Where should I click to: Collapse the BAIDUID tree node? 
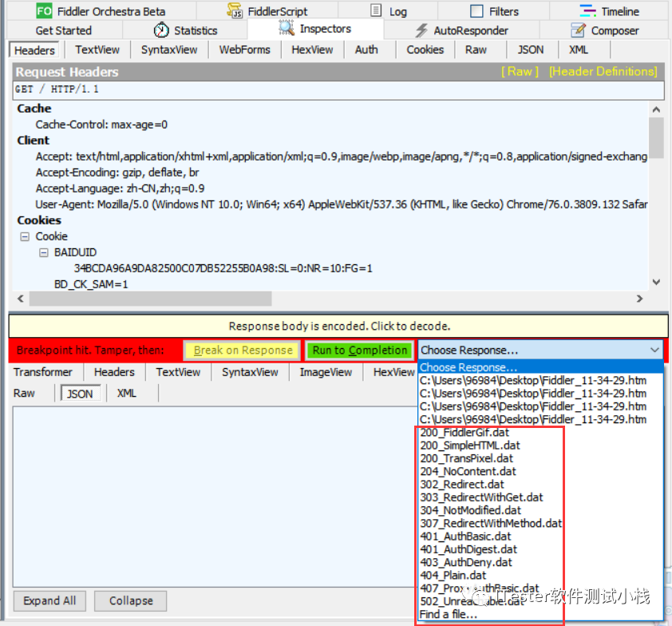[x=44, y=252]
